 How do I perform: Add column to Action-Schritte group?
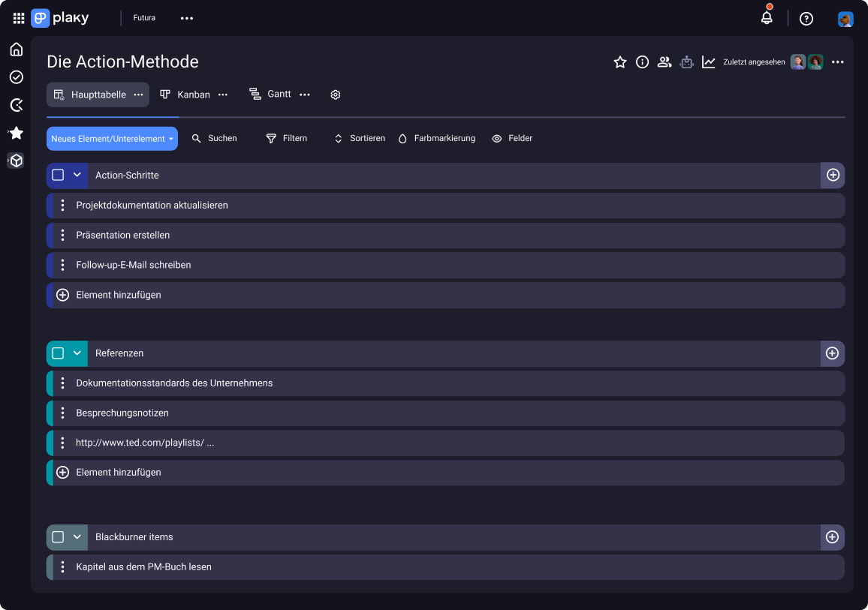[x=833, y=176]
